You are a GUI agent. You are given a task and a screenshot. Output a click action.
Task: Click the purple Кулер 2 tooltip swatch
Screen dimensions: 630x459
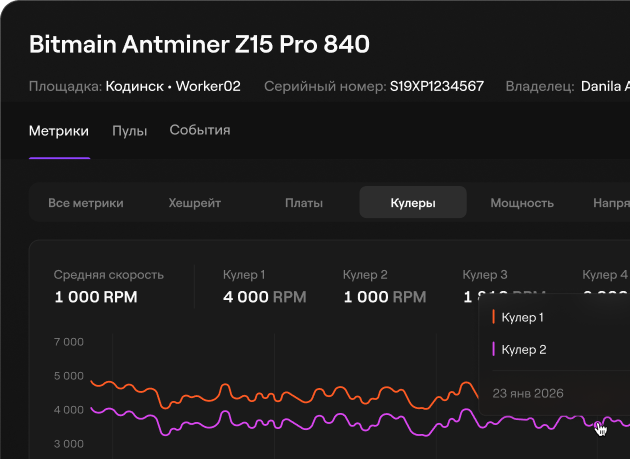click(x=493, y=349)
